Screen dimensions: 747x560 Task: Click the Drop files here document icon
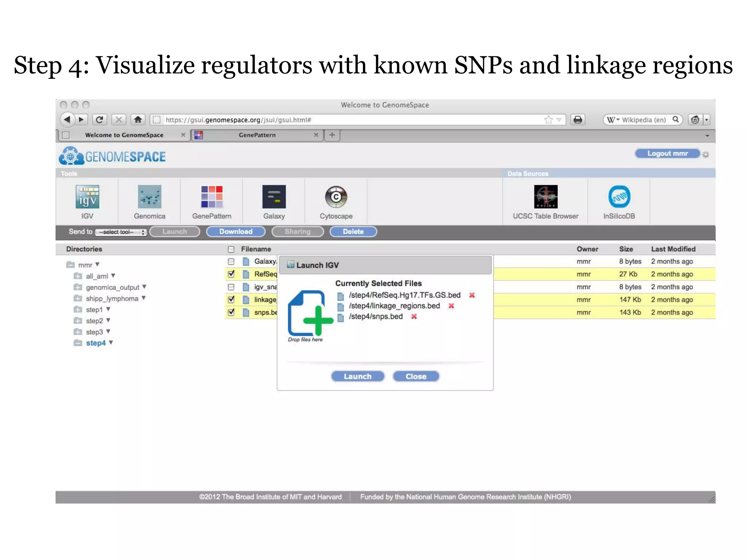click(310, 313)
